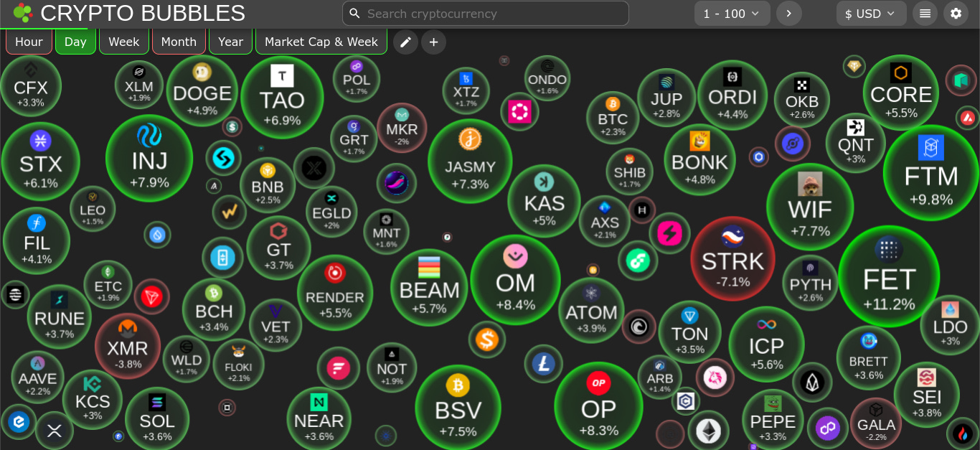Click the CRYPTO BUBBLES title link
Image resolution: width=980 pixels, height=450 pixels.
pyautogui.click(x=143, y=13)
